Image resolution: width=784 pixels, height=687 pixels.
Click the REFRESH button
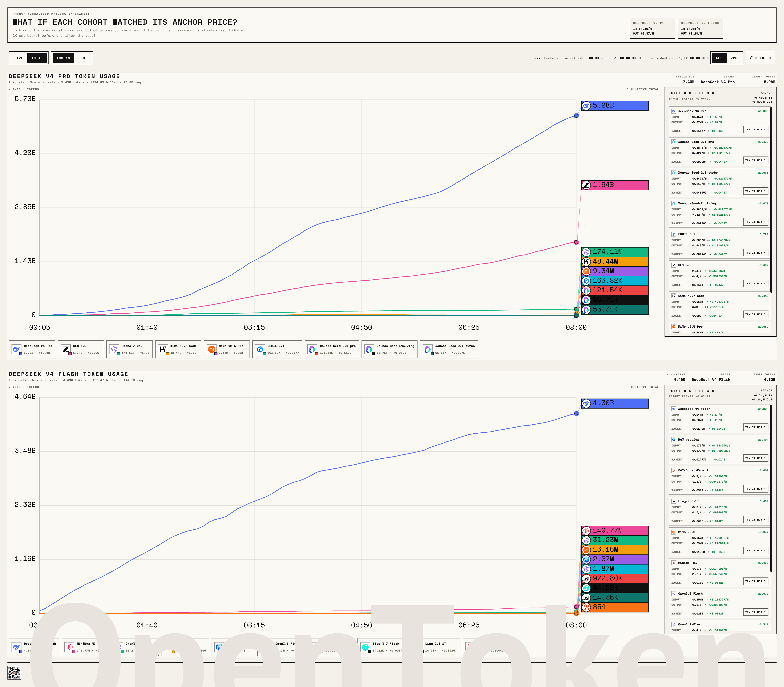(760, 58)
